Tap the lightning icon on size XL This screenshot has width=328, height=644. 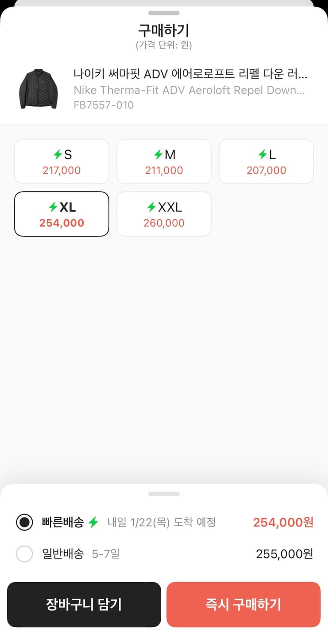(53, 207)
